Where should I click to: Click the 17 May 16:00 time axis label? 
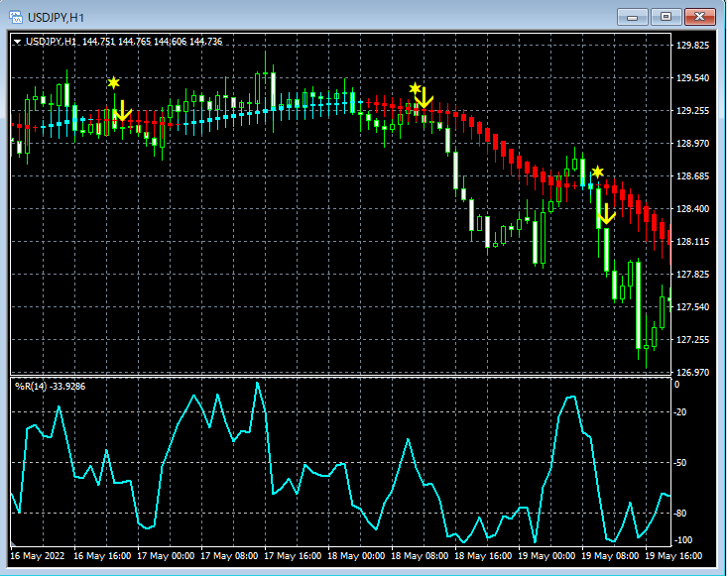coord(293,556)
